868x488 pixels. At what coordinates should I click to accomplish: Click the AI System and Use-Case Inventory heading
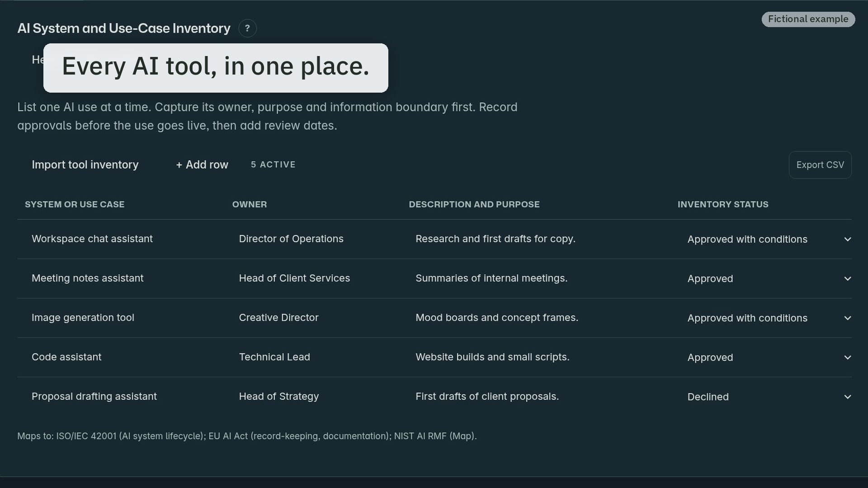point(124,28)
